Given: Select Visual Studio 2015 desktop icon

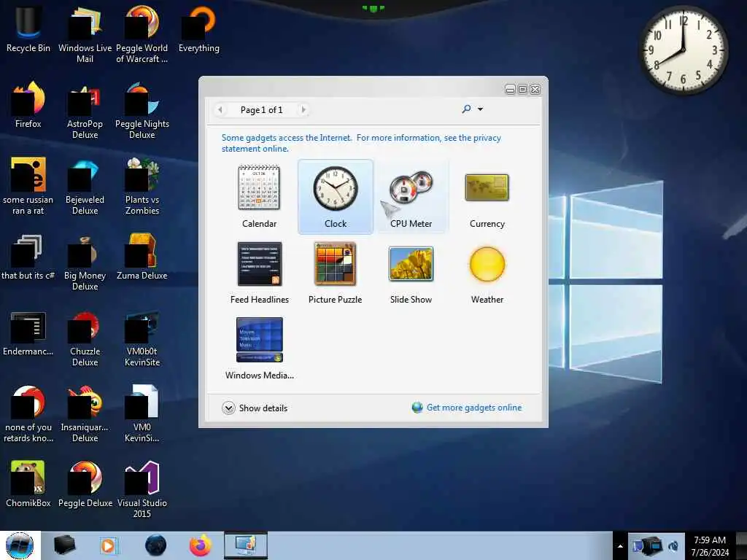Looking at the screenshot, I should 142,489.
